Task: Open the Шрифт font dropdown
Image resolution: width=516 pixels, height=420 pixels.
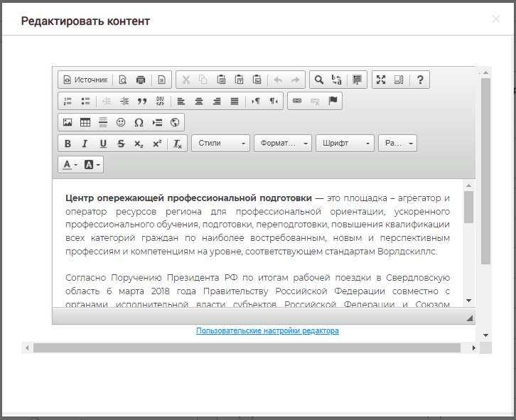Action: pyautogui.click(x=345, y=144)
